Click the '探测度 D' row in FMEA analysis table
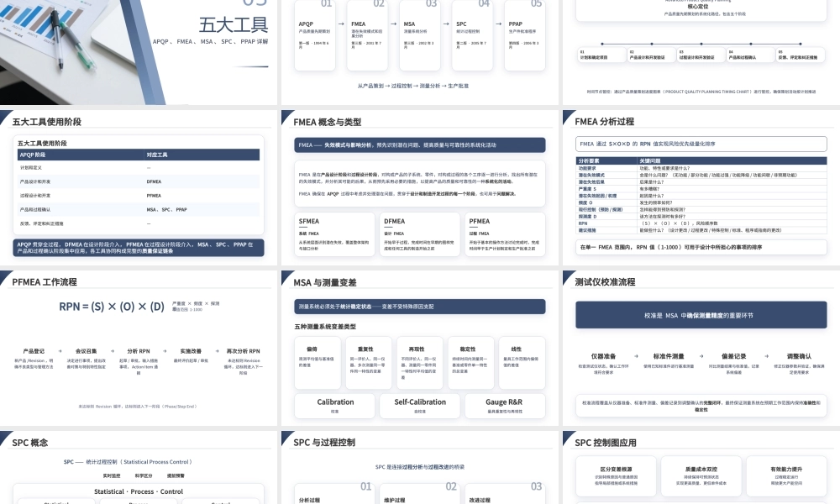The image size is (840, 504). 701,217
